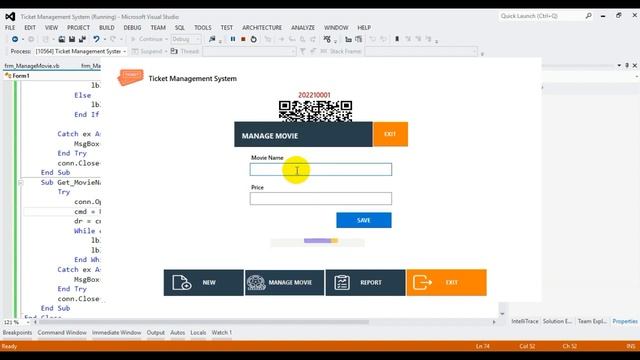
Task: Open the Process dropdown for Ticket Management System
Action: (x=80, y=51)
